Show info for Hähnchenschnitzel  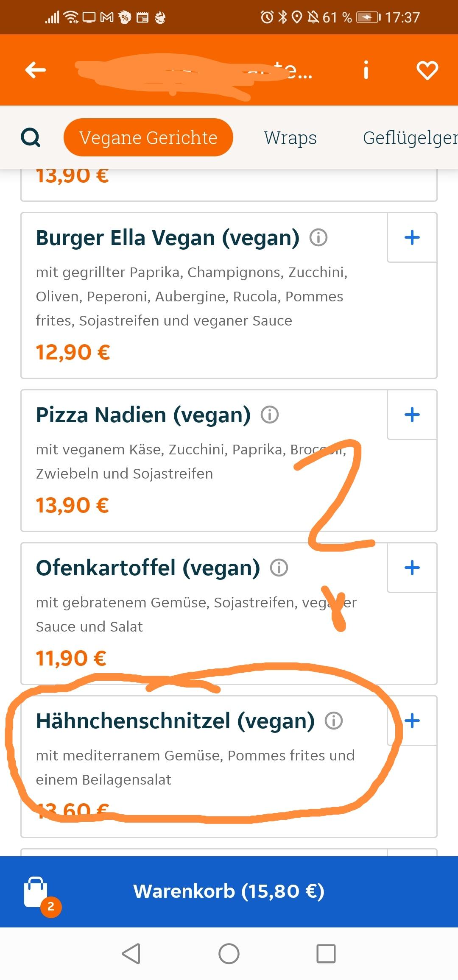point(334,721)
